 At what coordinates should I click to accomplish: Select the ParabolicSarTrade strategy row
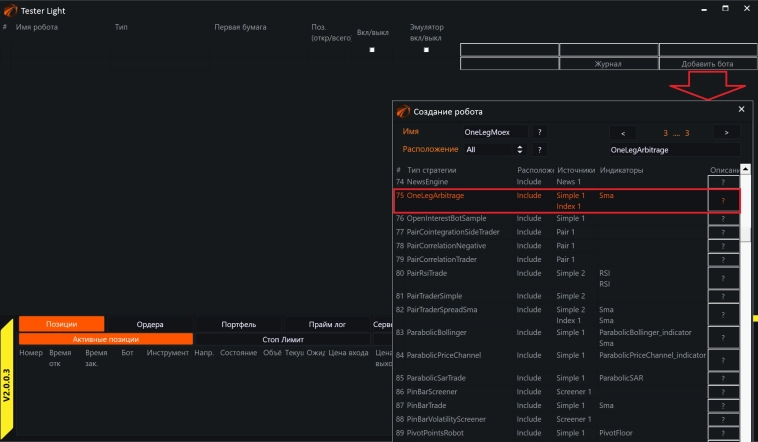440,378
